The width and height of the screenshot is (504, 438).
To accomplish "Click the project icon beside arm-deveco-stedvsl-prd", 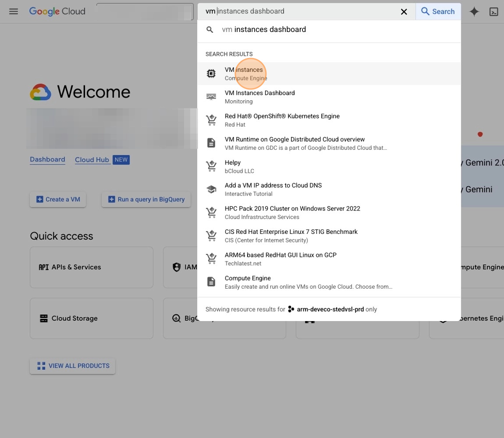I will point(291,309).
